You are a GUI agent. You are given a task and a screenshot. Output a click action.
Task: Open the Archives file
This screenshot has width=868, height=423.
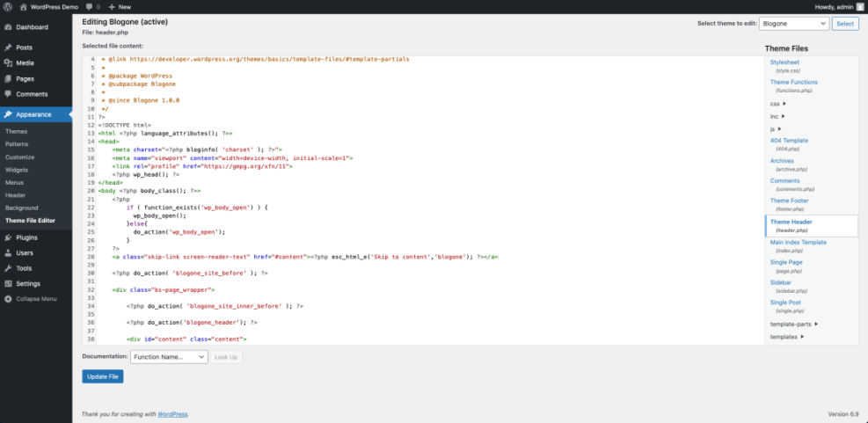[x=782, y=161]
